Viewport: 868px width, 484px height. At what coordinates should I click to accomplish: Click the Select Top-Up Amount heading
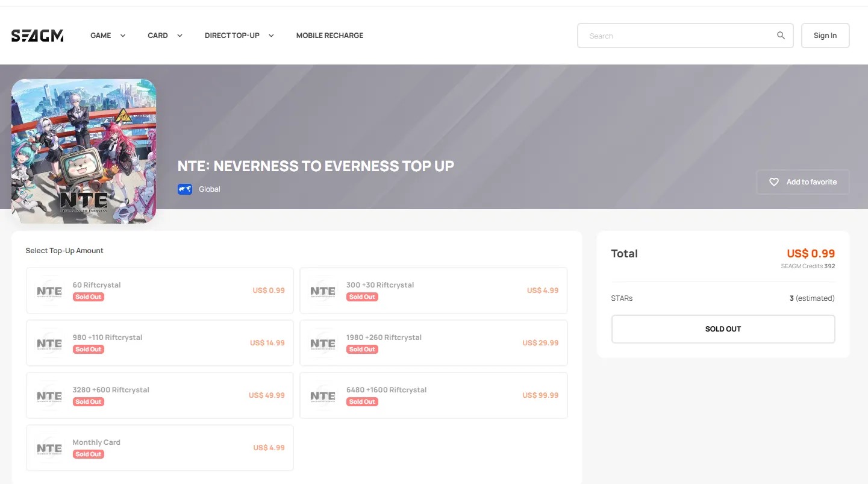point(64,251)
